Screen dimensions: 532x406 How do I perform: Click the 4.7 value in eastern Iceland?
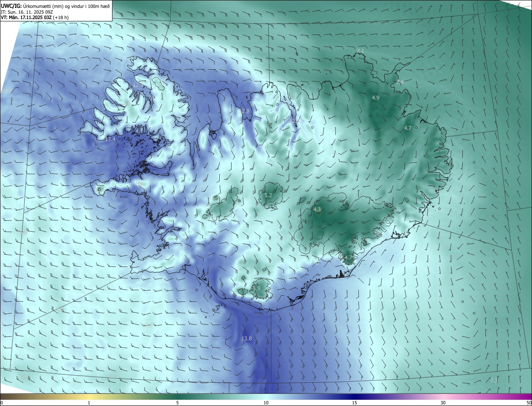coord(408,128)
